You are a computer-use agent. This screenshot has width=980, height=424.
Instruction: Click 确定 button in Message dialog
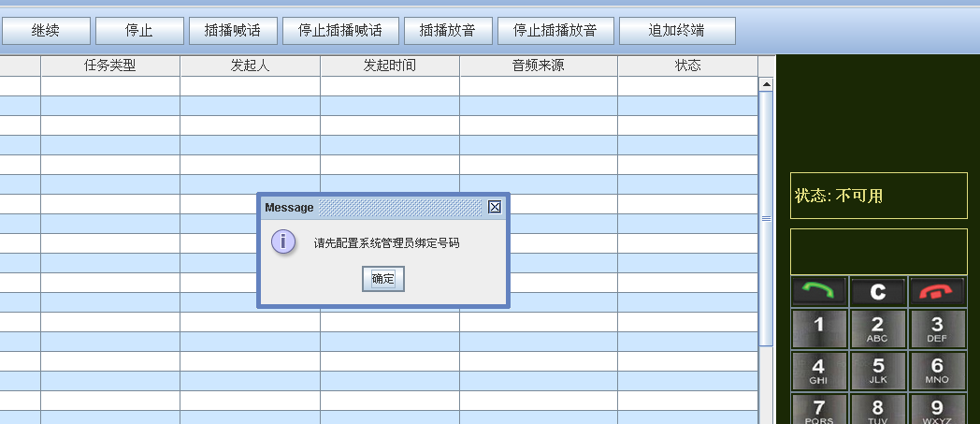(x=382, y=279)
